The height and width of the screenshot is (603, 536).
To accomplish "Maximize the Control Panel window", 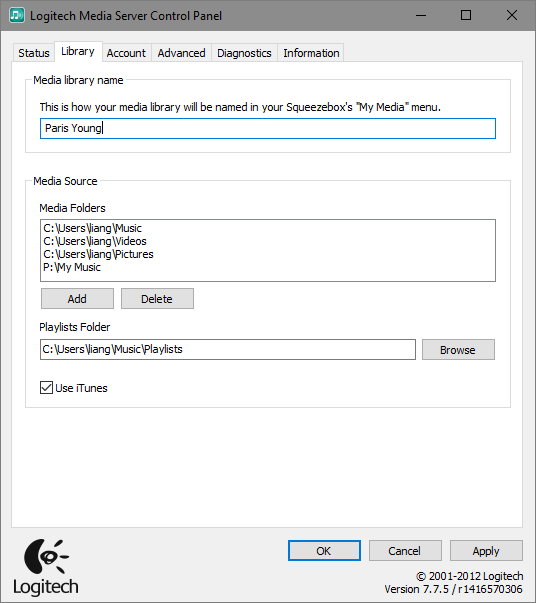I will pos(466,15).
